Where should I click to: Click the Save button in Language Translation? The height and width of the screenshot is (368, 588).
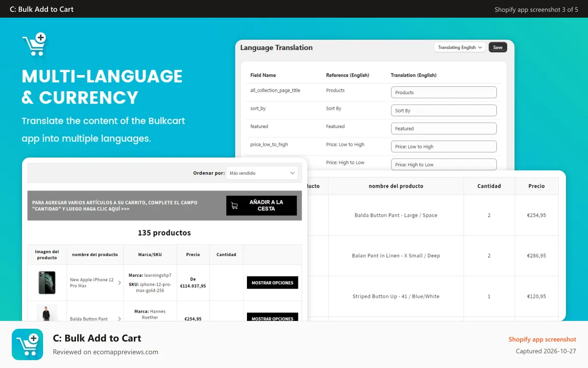[498, 48]
